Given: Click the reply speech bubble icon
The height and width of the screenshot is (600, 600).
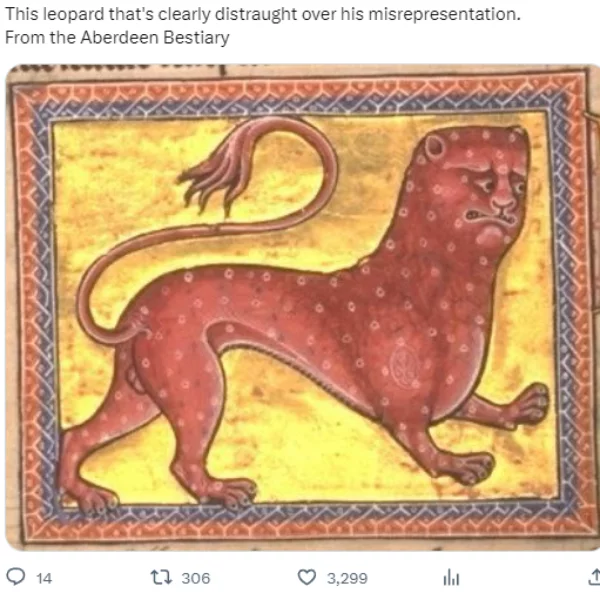Looking at the screenshot, I should click(16, 577).
